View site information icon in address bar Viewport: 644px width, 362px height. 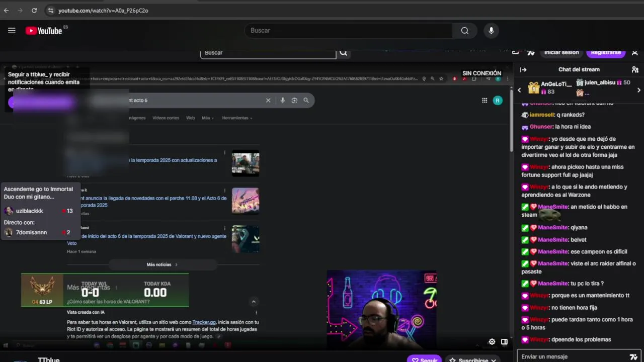50,10
